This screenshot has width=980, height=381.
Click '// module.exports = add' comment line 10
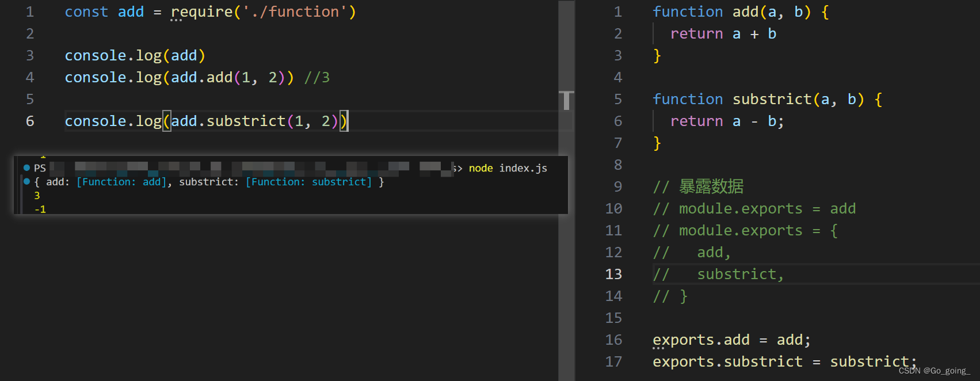coord(754,209)
